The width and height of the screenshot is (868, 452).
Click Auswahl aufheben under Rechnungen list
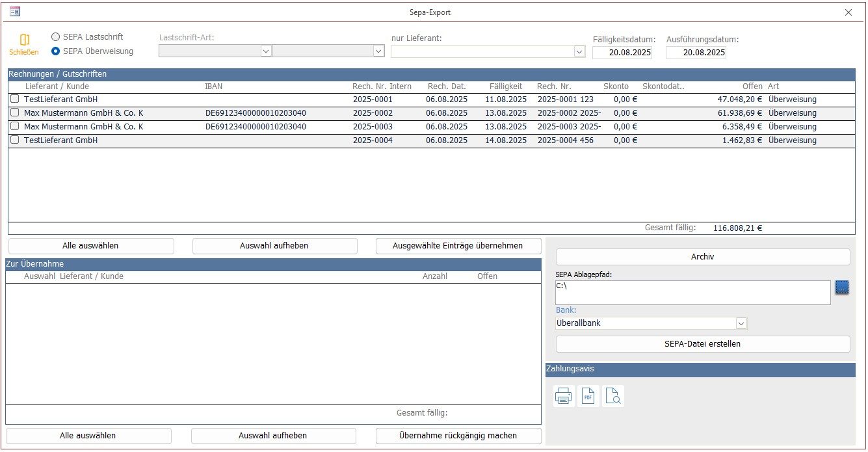(x=274, y=246)
